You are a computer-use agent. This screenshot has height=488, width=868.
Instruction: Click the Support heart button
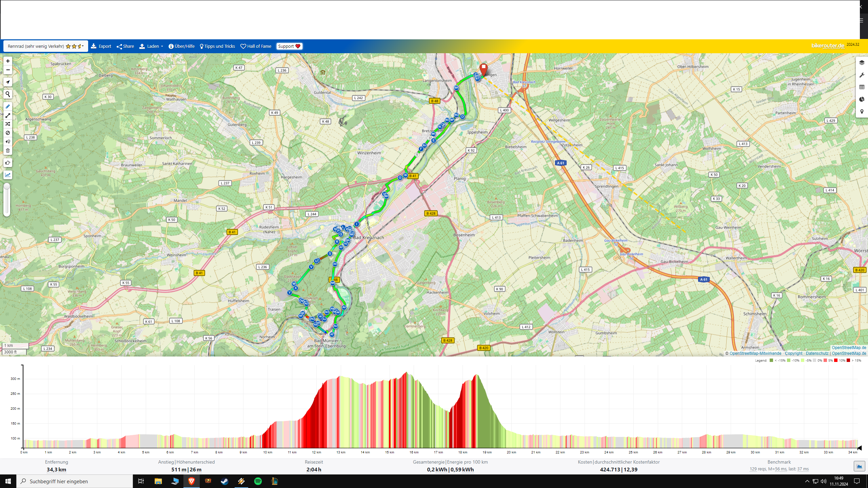click(x=289, y=46)
